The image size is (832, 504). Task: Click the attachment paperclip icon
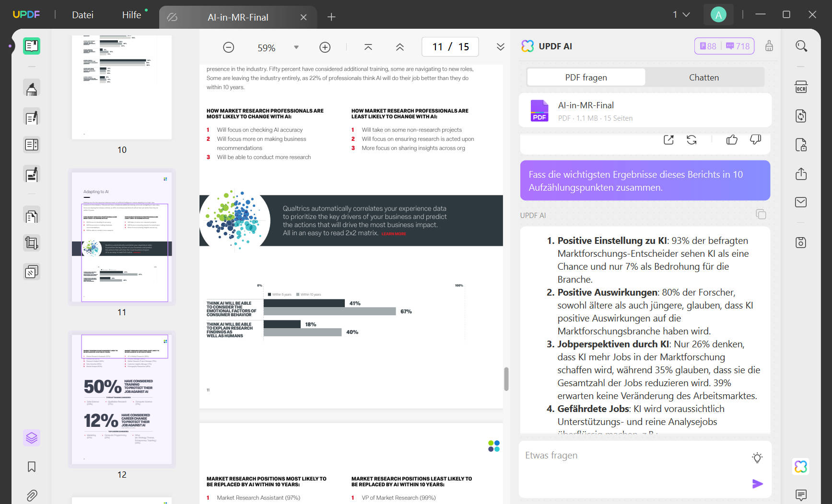32,495
